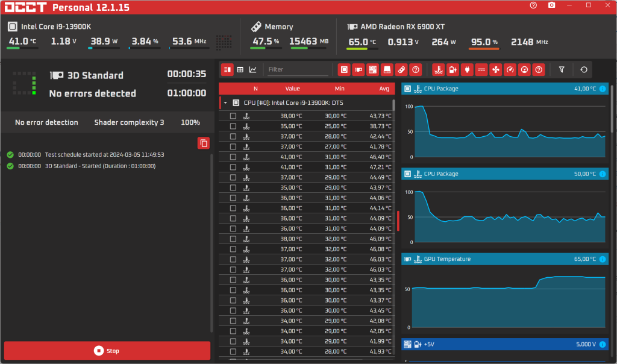The width and height of the screenshot is (617, 364).
Task: Check the row with average 41,78 °C
Action: (x=233, y=147)
